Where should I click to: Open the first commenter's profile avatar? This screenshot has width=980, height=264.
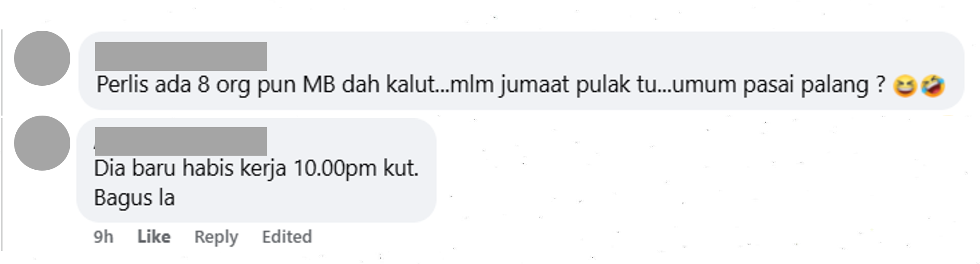[42, 58]
